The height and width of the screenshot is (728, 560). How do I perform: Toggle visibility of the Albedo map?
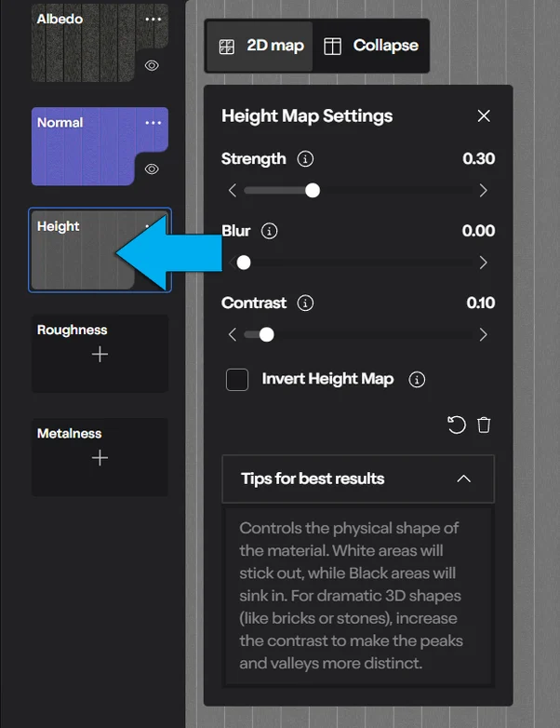click(x=152, y=65)
